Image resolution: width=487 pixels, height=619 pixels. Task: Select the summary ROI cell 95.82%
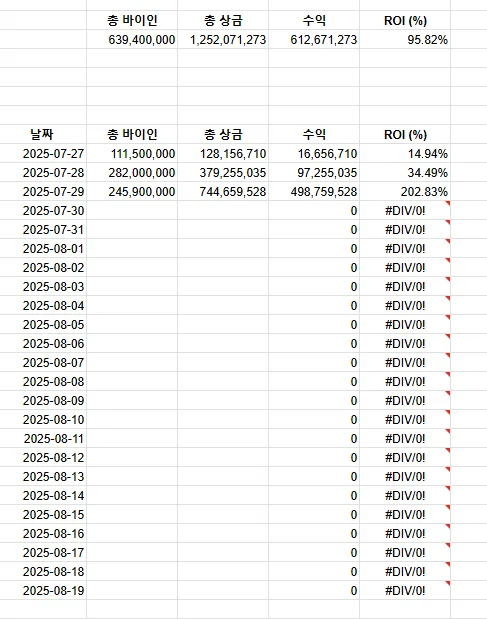(405, 39)
